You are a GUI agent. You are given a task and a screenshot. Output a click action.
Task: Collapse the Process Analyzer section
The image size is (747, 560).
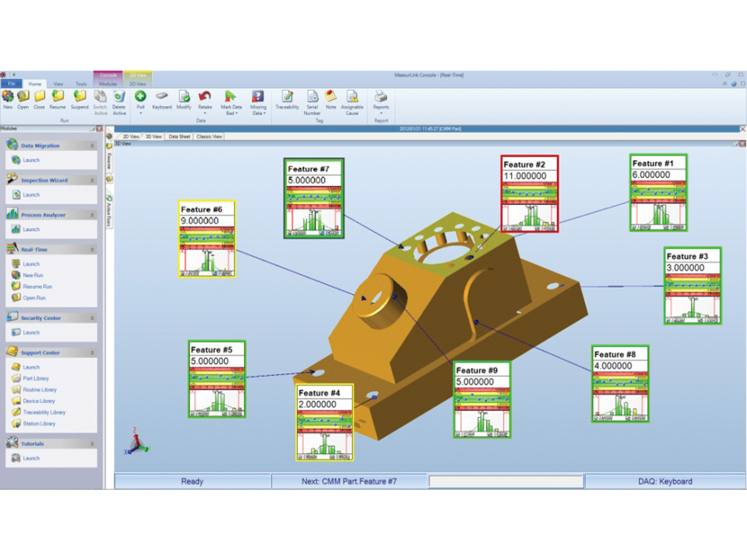click(92, 215)
